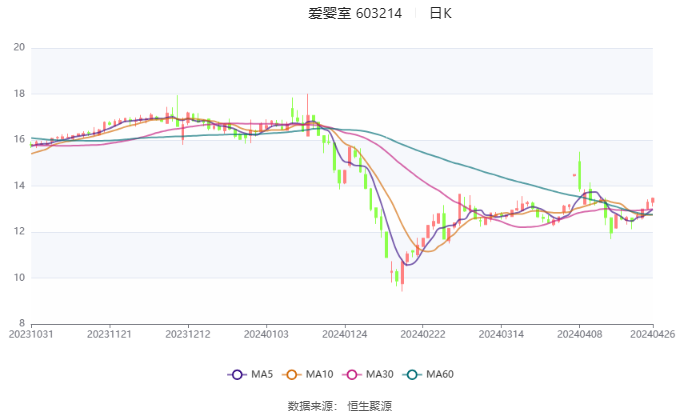Switch to the 日K chart tab
Image resolution: width=680 pixels, height=413 pixels.
tap(440, 14)
